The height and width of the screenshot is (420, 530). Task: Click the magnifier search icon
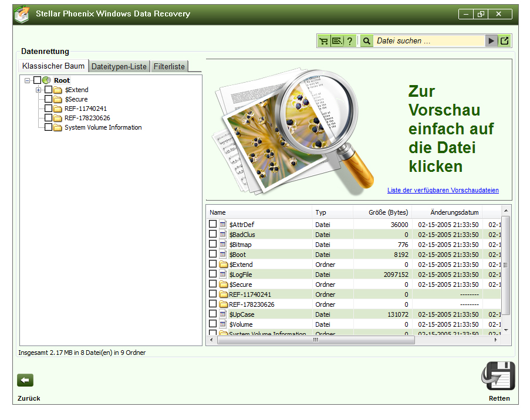coord(366,41)
